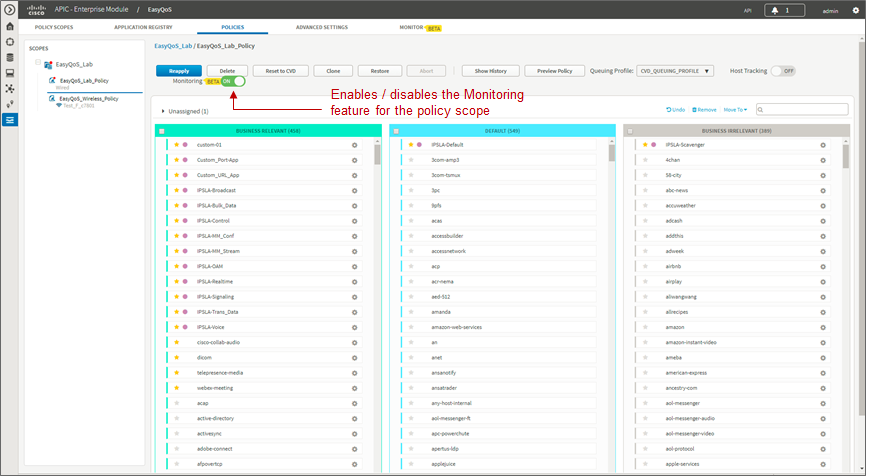Toggle the Monitoring switch off
This screenshot has height=476, width=871.
(233, 81)
